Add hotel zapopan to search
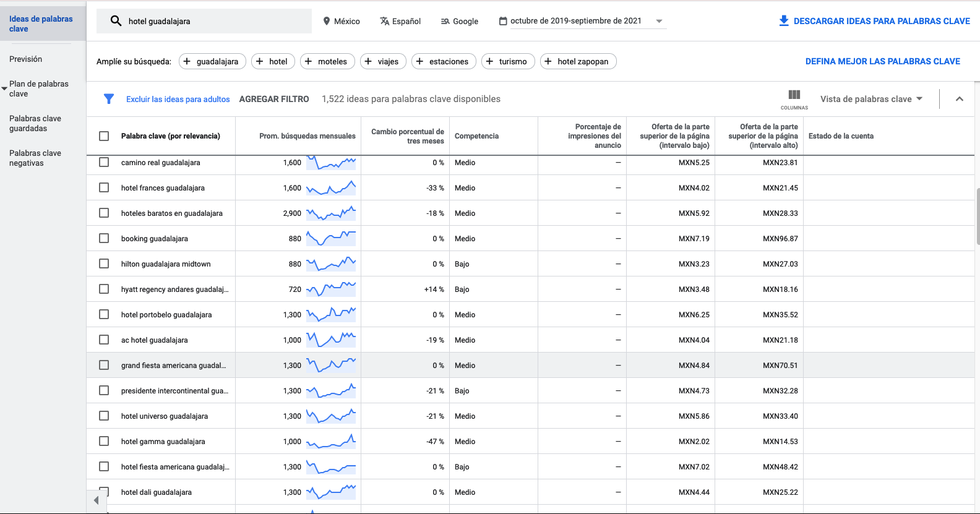The width and height of the screenshot is (980, 514). coord(578,61)
